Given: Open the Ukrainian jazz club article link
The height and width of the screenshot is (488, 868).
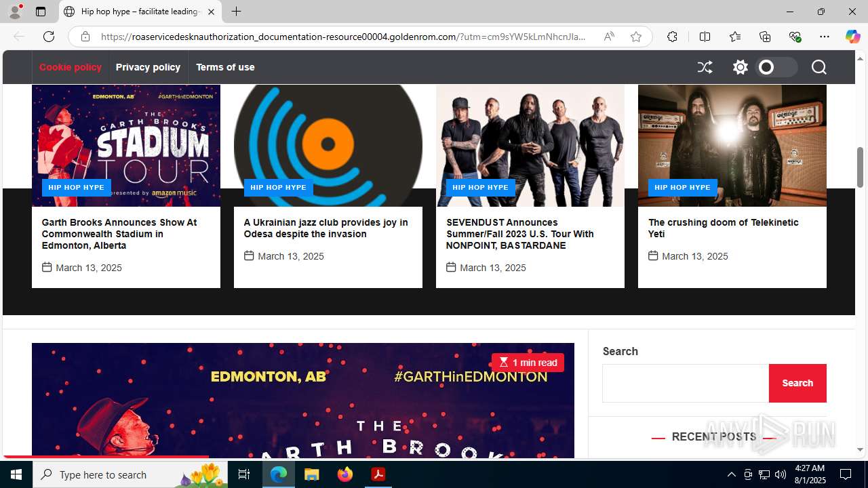Looking at the screenshot, I should coord(326,228).
